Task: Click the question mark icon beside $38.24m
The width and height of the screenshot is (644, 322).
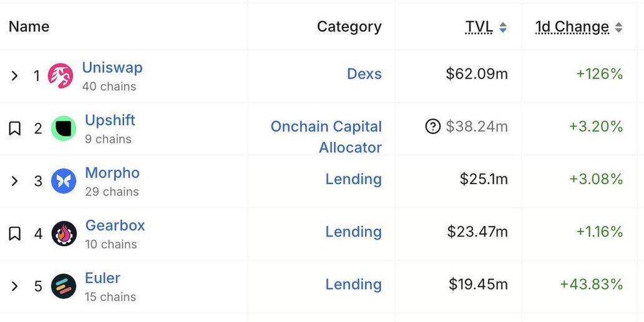Action: point(432,127)
